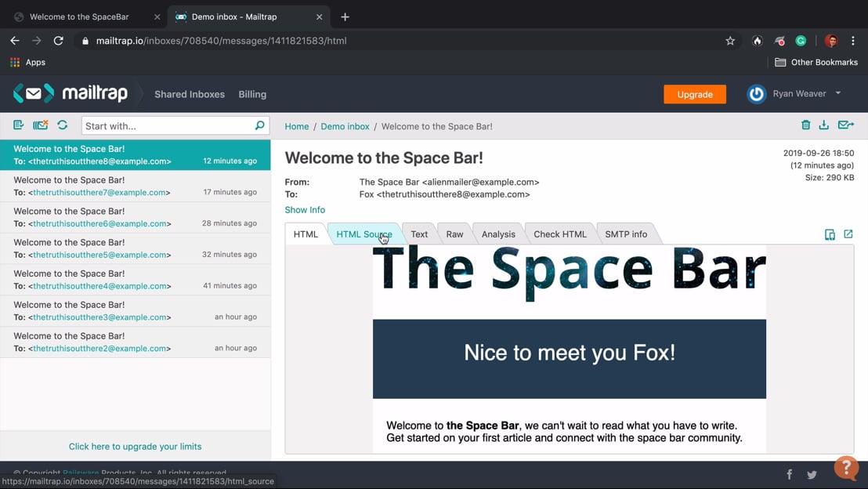Reload the page with the refresh icon
This screenshot has height=489, width=868.
tap(58, 41)
